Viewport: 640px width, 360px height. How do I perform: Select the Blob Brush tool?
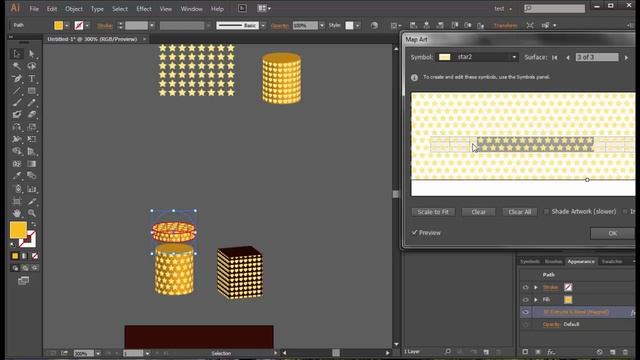pos(17,115)
